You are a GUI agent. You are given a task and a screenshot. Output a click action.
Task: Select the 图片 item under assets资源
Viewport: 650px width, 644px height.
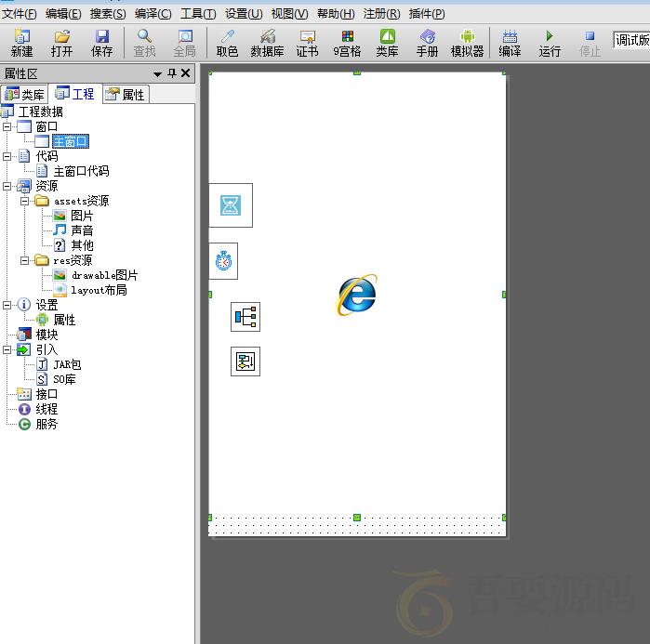(x=82, y=216)
